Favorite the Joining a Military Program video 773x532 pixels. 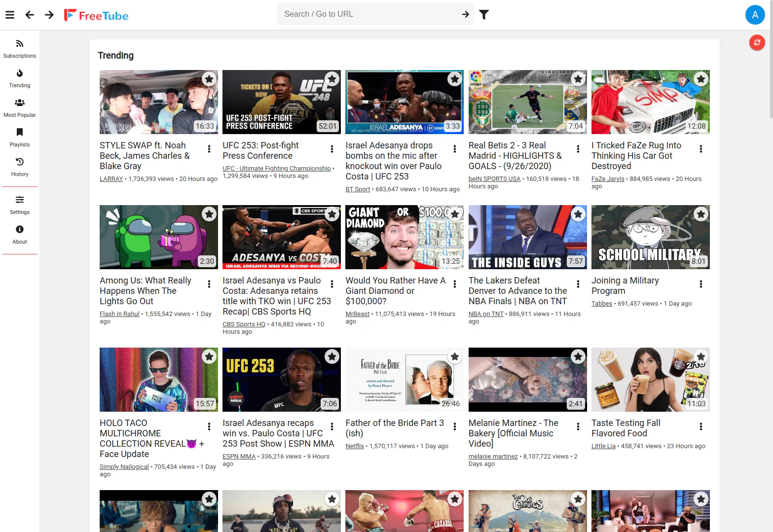[700, 214]
